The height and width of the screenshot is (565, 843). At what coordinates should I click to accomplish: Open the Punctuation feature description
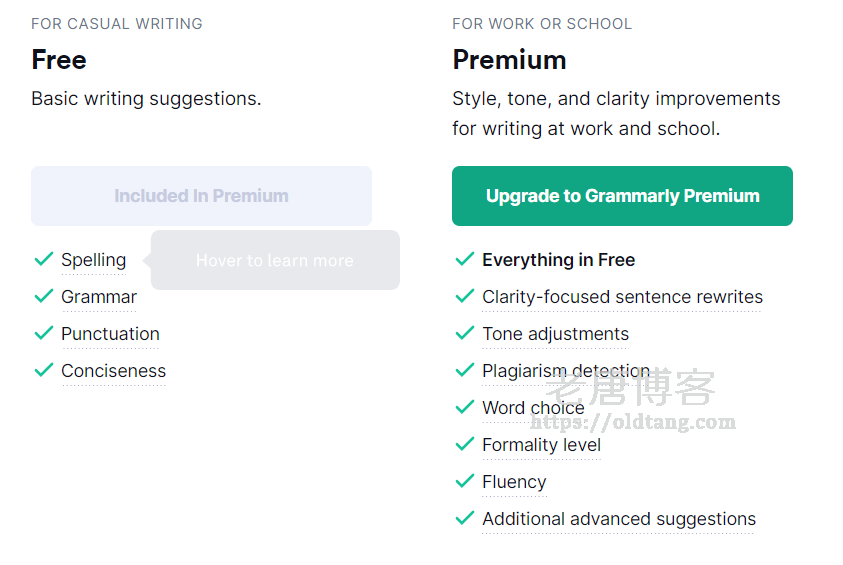tap(110, 334)
